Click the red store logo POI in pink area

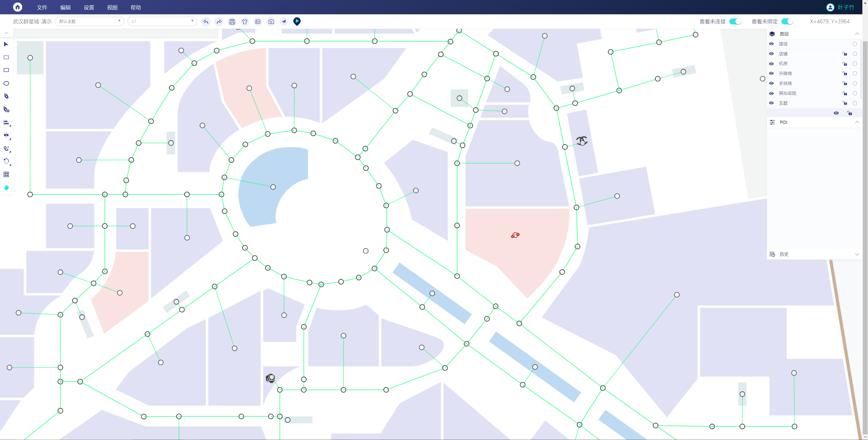pos(515,235)
